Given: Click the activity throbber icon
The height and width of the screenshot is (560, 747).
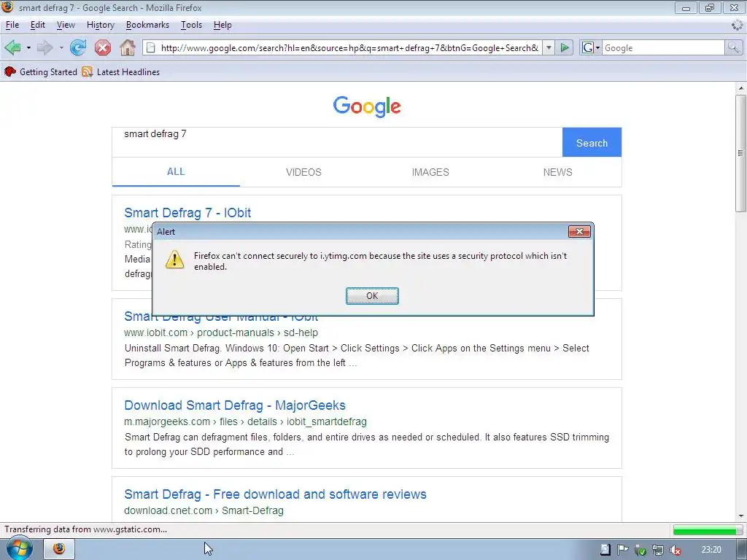Looking at the screenshot, I should 737,25.
